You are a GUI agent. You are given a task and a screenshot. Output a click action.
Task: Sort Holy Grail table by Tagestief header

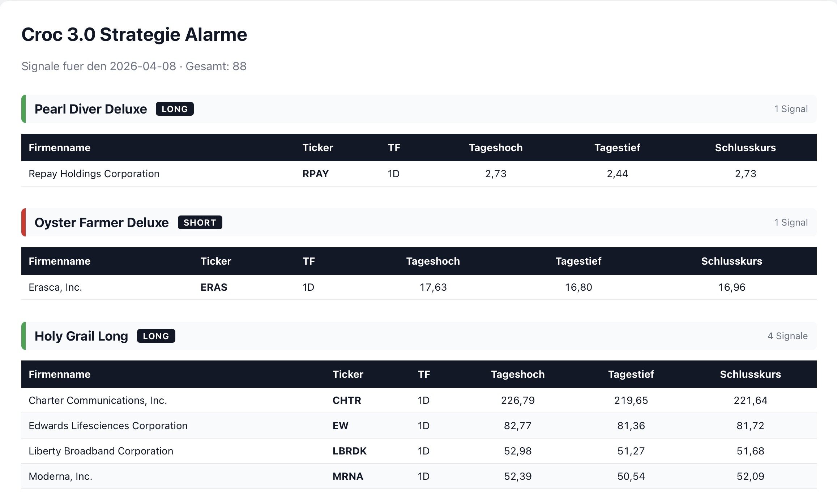point(631,375)
